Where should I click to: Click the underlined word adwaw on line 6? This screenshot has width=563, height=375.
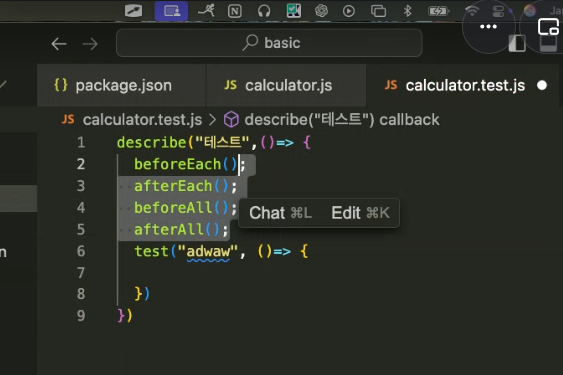click(x=208, y=251)
